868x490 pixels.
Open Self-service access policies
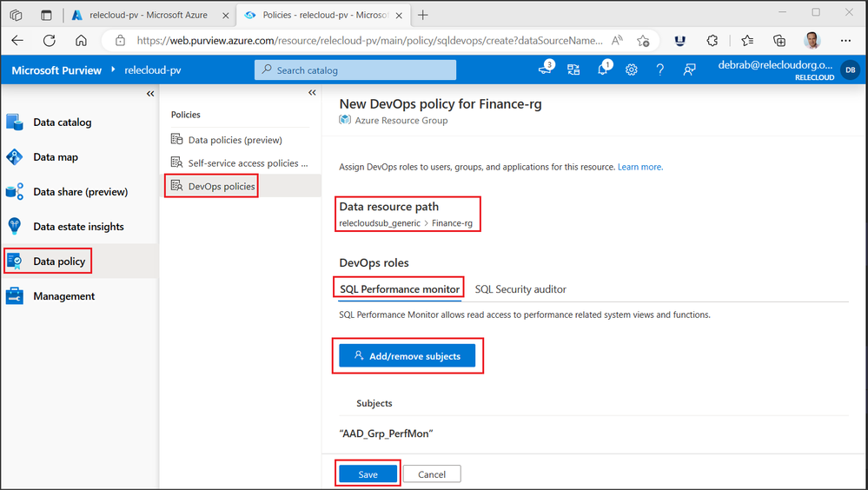tap(248, 162)
